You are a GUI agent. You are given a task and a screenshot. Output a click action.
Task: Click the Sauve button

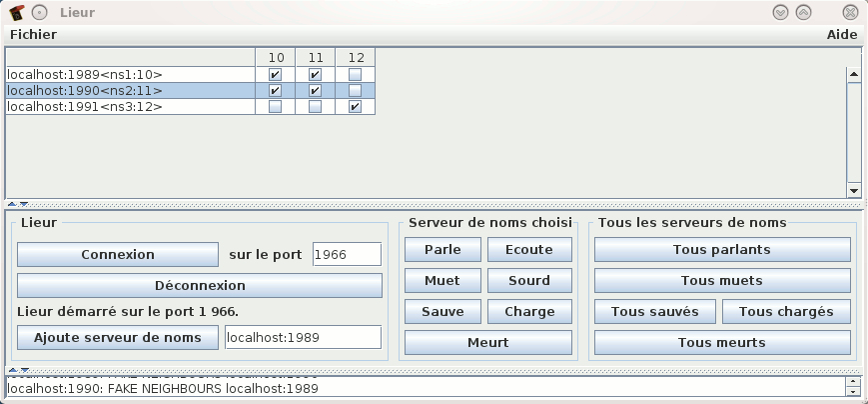pos(442,311)
